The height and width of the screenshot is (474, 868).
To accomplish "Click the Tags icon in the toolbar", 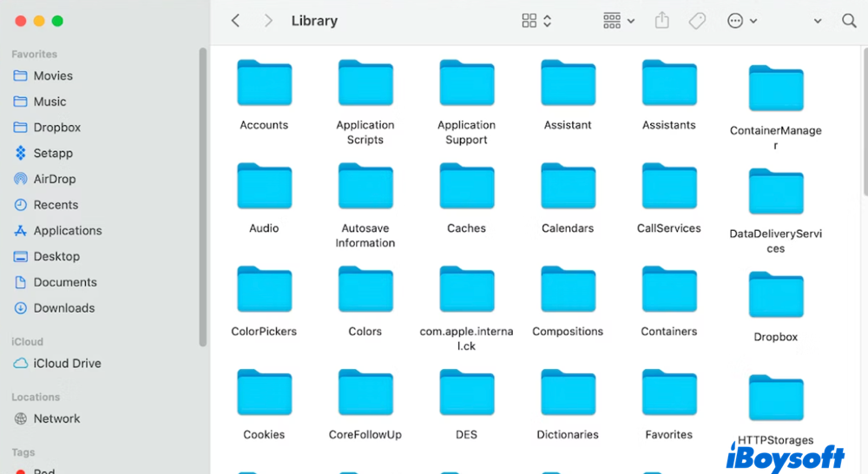I will point(697,21).
